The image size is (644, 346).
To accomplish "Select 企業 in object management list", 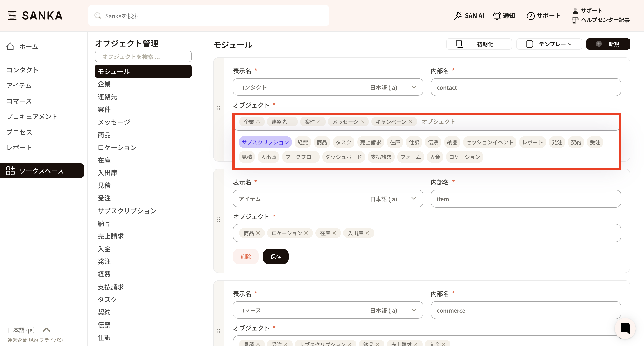I will [104, 84].
